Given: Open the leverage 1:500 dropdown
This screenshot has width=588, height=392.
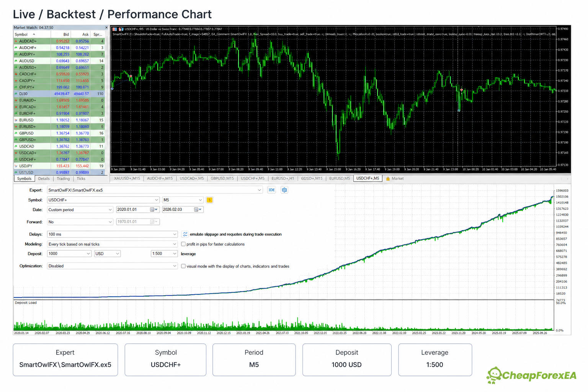Looking at the screenshot, I should click(164, 254).
